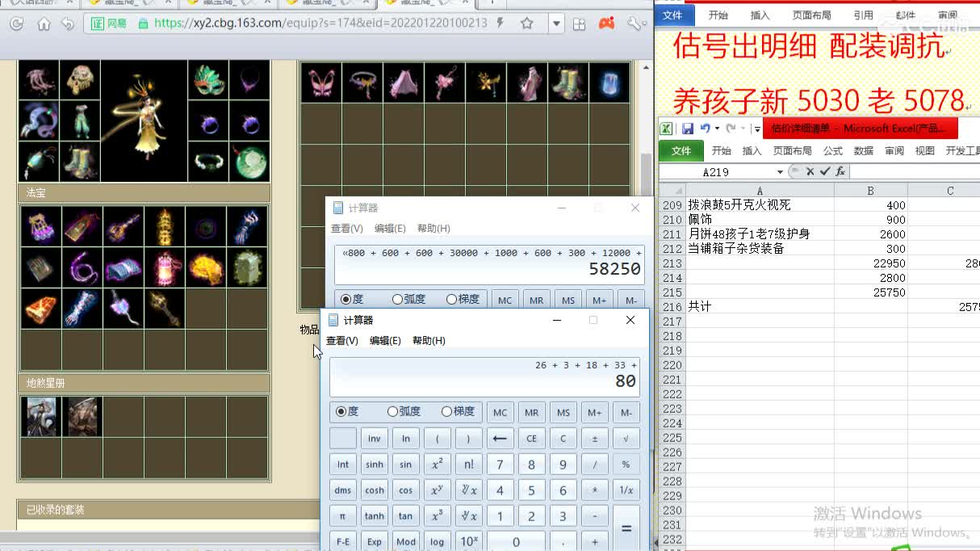
Task: Select the glowing blue crystal inventory item
Action: 609,82
